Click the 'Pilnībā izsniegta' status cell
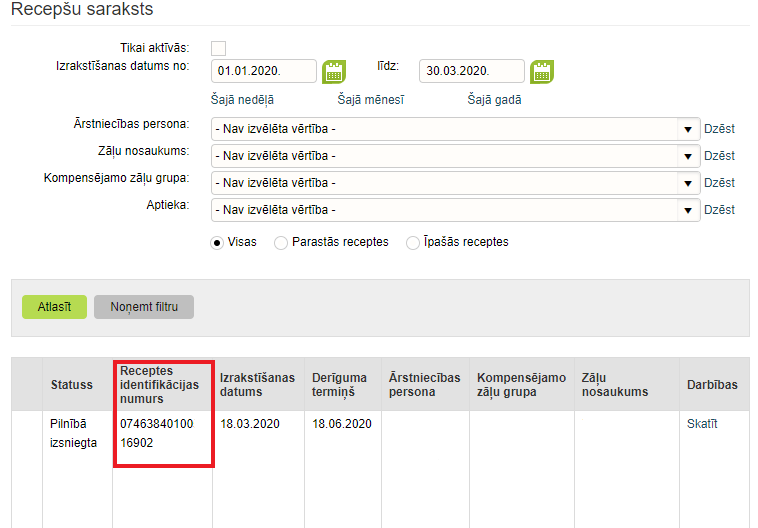 coord(73,433)
